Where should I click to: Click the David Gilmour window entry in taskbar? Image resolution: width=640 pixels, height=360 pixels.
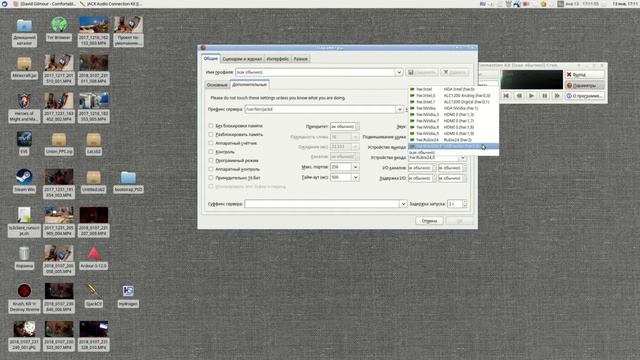pos(45,4)
